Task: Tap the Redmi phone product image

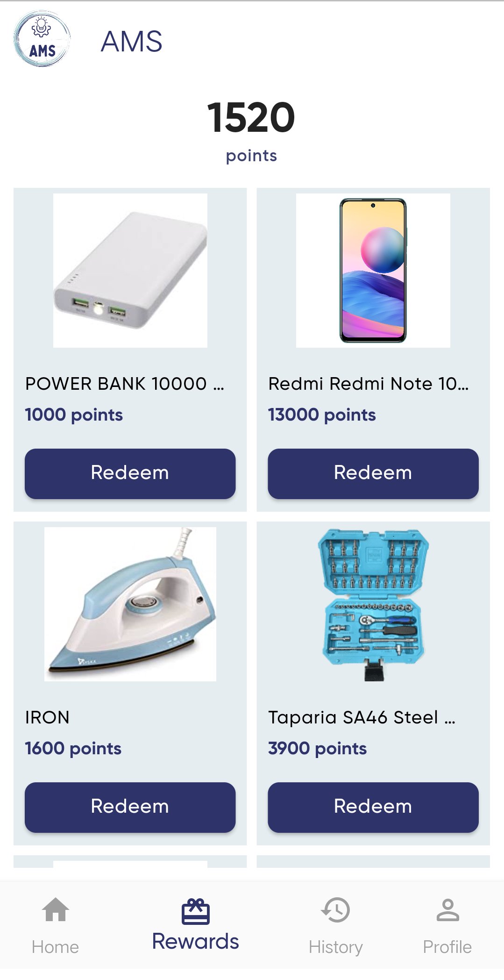Action: [373, 270]
